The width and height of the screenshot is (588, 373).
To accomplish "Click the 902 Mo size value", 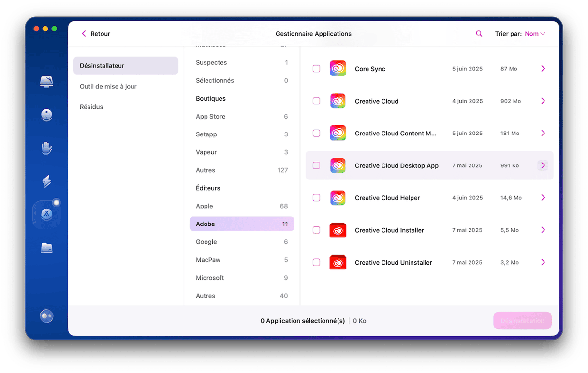I will pos(511,101).
